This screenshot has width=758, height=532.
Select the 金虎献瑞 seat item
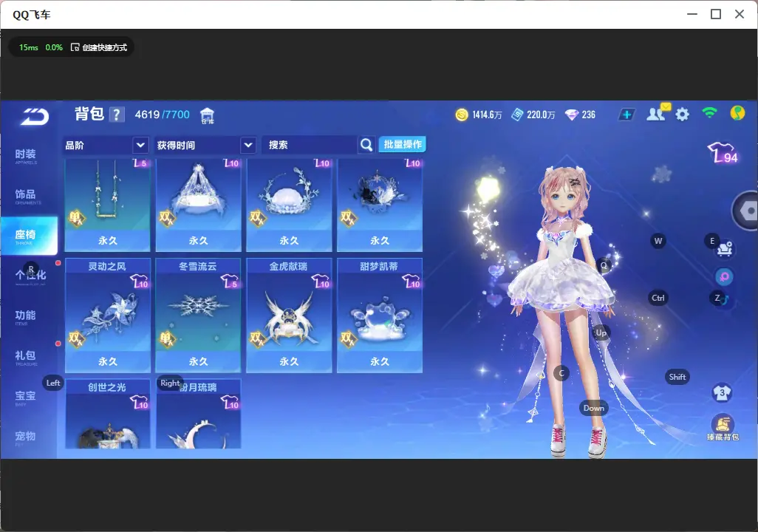tap(289, 316)
